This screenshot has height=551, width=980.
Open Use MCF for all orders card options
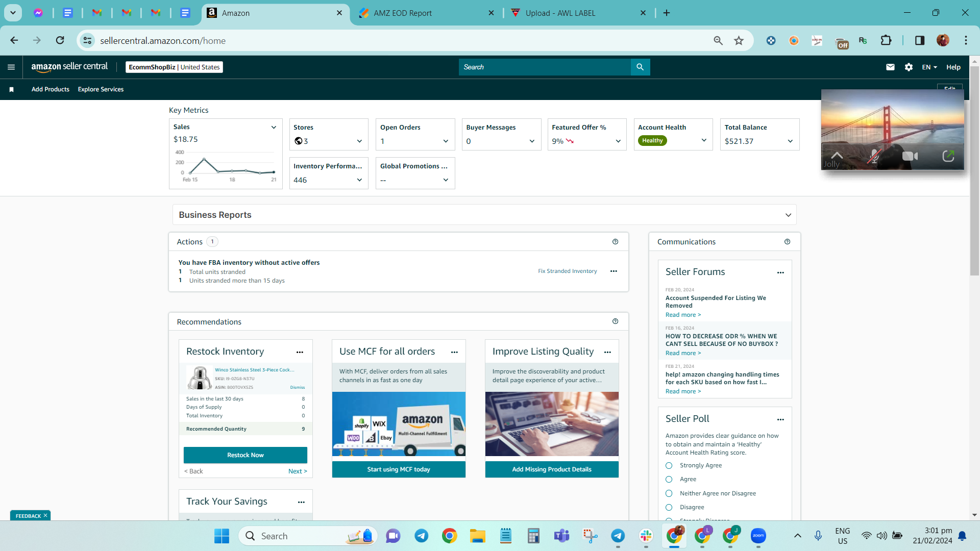tap(454, 352)
